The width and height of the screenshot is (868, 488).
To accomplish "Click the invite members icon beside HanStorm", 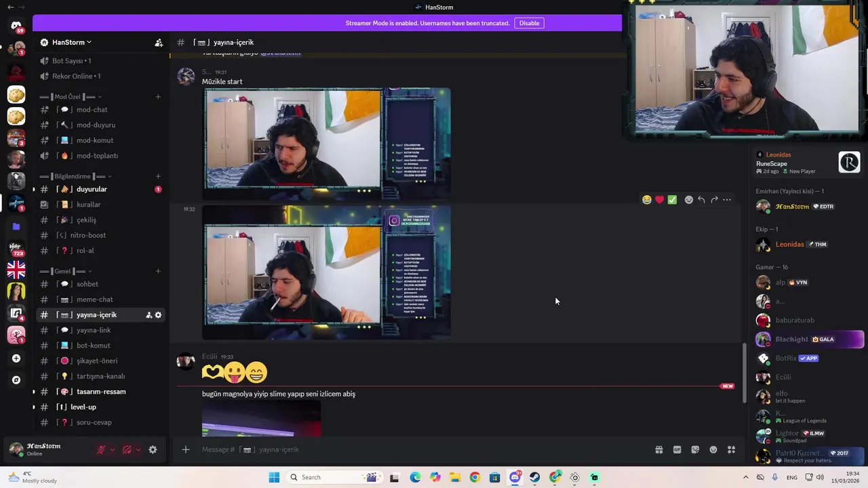I will (x=159, y=42).
